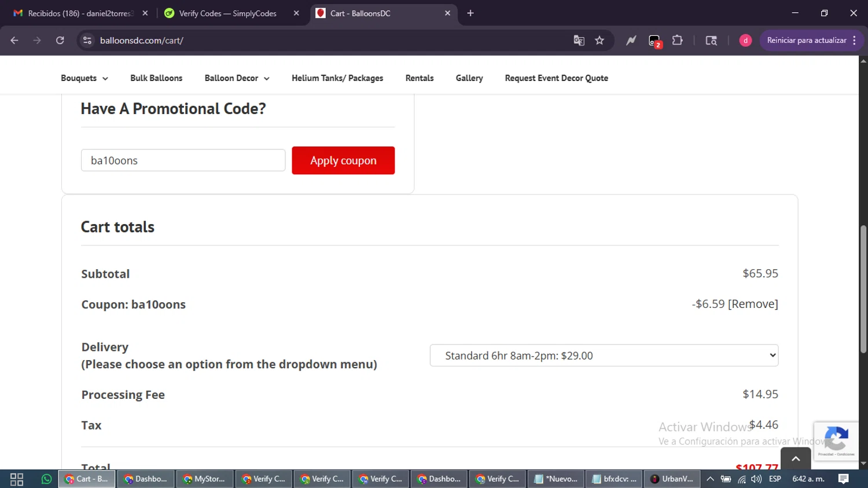
Task: Show hidden tray icons chevron
Action: coord(710,479)
